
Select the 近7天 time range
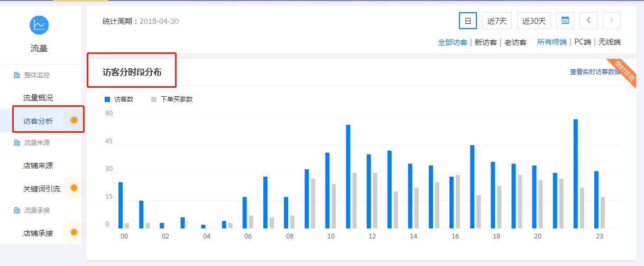click(497, 21)
